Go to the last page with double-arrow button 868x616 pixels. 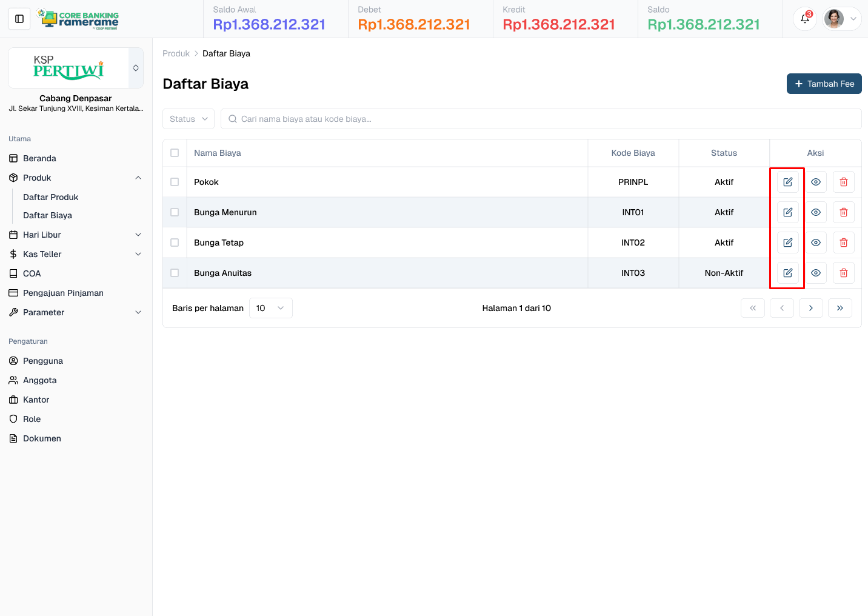[x=840, y=307]
